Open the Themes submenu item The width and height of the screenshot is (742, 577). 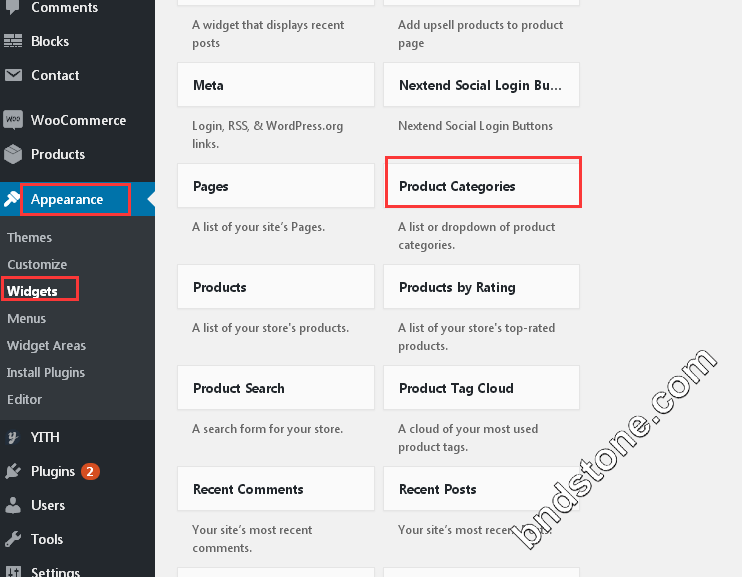pyautogui.click(x=29, y=237)
